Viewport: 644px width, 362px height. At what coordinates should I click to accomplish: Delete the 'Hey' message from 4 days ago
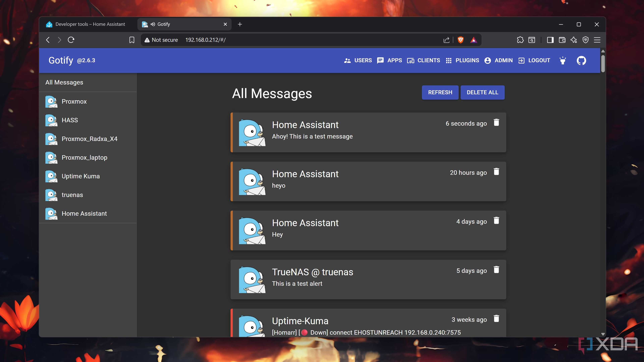point(496,221)
